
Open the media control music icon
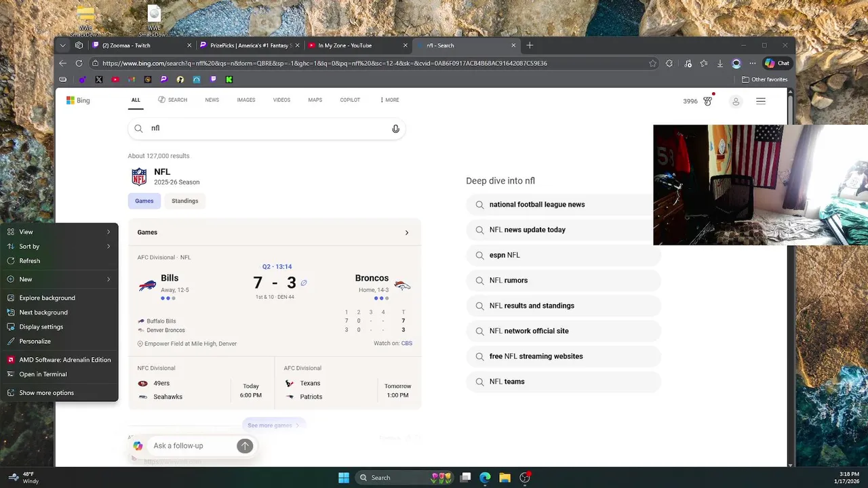click(688, 63)
